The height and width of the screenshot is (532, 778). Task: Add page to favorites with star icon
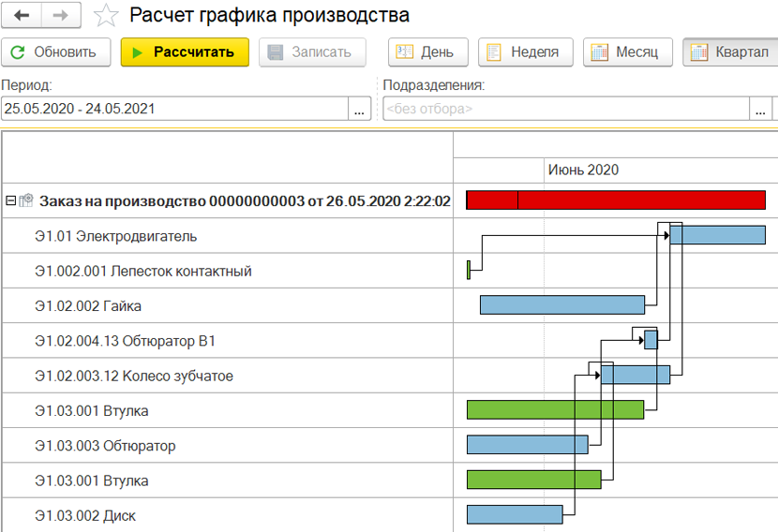coord(108,16)
